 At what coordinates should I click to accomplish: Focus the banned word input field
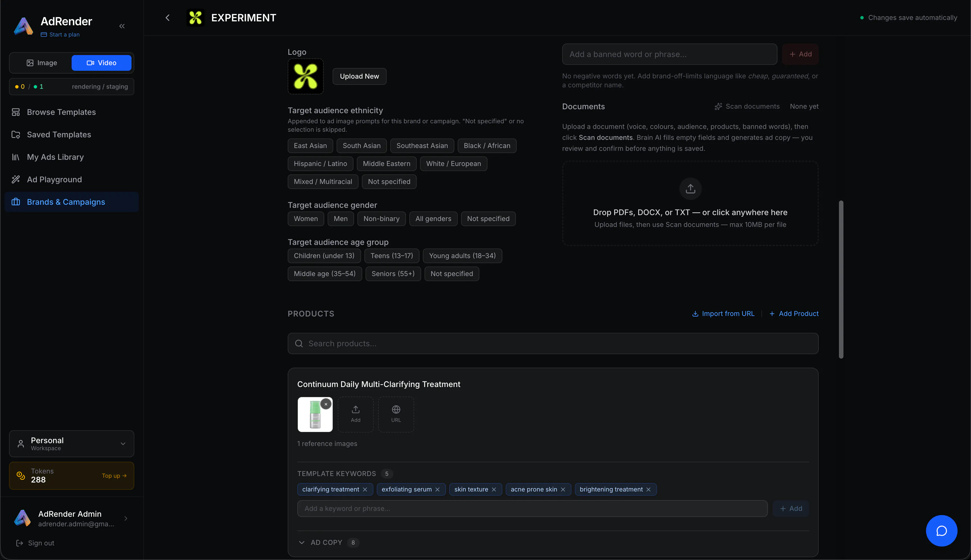[x=670, y=54]
